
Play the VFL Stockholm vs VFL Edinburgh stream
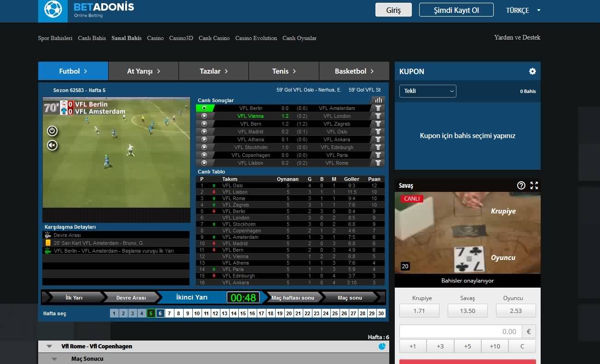[204, 147]
